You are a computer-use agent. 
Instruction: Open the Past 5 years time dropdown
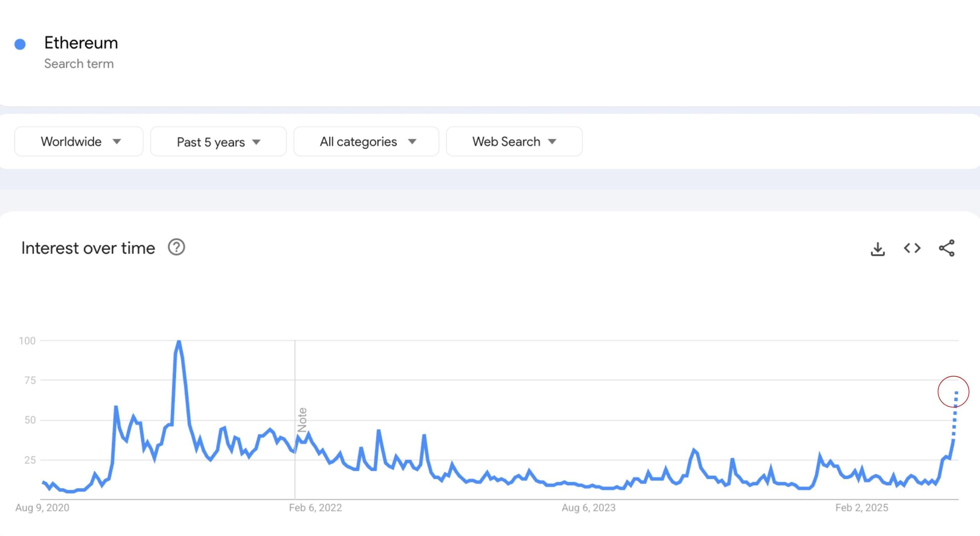click(x=218, y=142)
